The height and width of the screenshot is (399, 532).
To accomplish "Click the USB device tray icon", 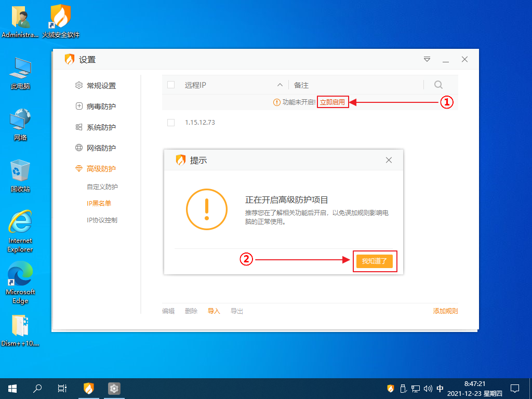I will (403, 389).
